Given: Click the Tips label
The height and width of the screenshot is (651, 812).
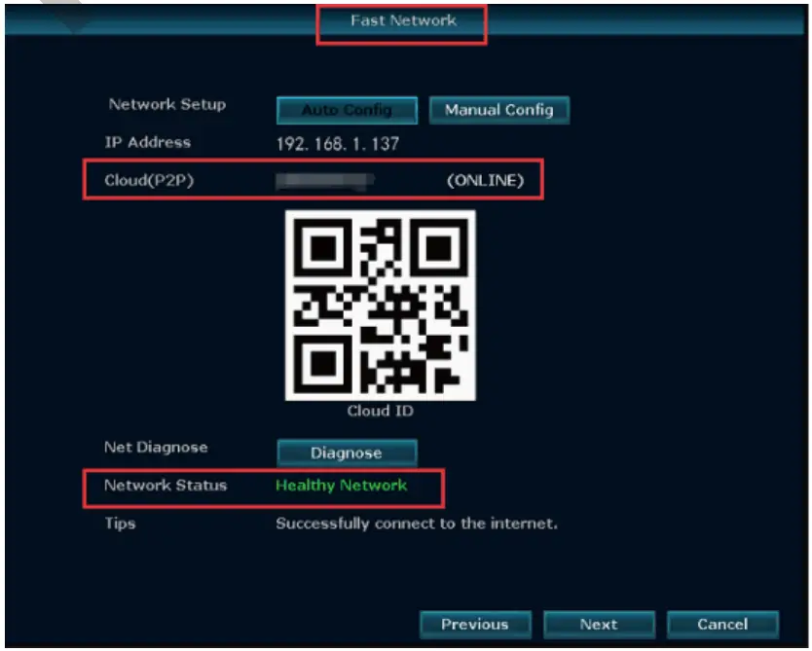Looking at the screenshot, I should click(x=120, y=524).
